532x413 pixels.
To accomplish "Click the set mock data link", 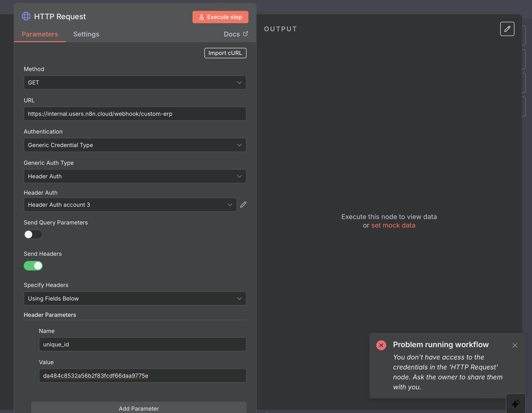I will (x=393, y=225).
